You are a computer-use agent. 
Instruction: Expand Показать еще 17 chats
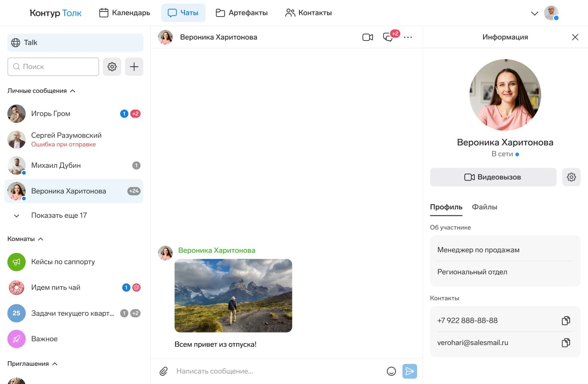58,215
